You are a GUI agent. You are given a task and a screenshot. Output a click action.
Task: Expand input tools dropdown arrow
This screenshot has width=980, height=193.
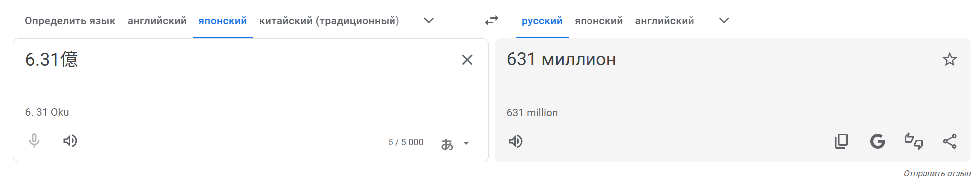pyautogui.click(x=466, y=143)
